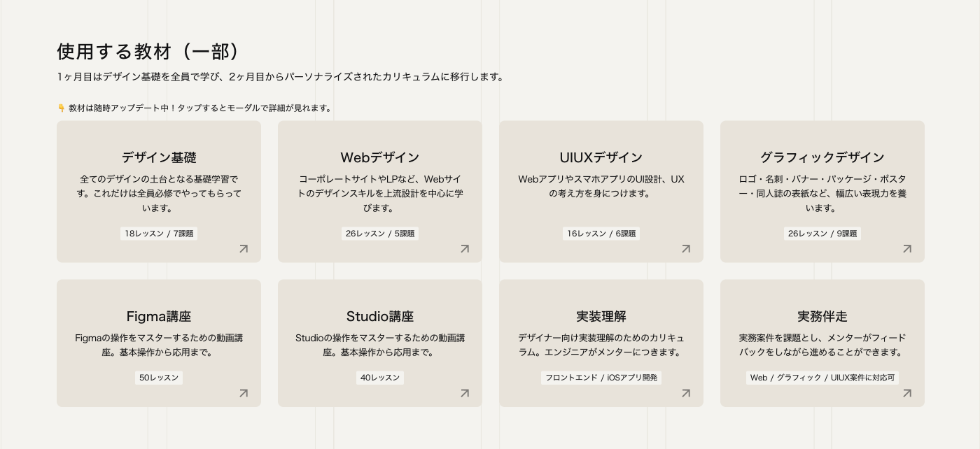The image size is (980, 449).
Task: Click the フロントエンド / iOSアプリ開発 badge
Action: point(601,378)
